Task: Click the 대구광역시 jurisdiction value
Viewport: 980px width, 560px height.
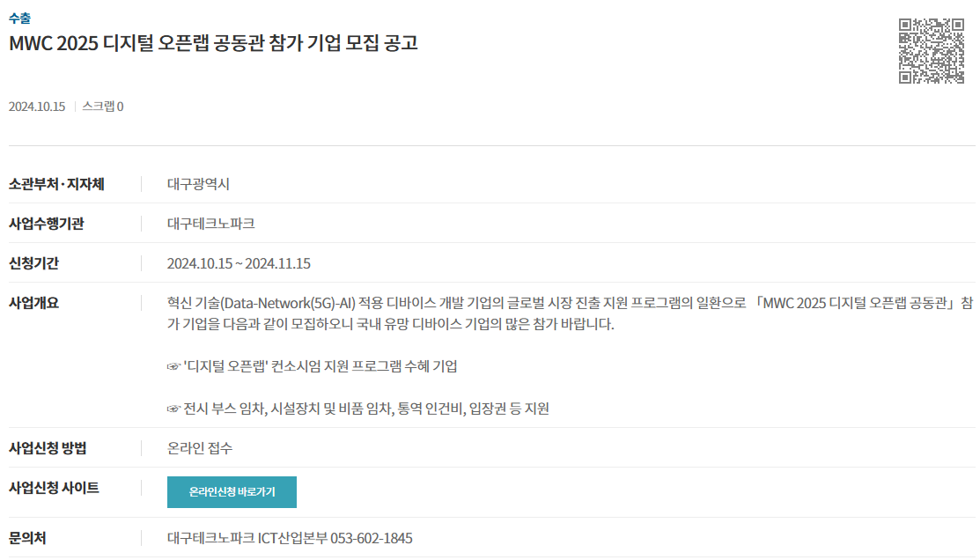Action: pyautogui.click(x=198, y=184)
